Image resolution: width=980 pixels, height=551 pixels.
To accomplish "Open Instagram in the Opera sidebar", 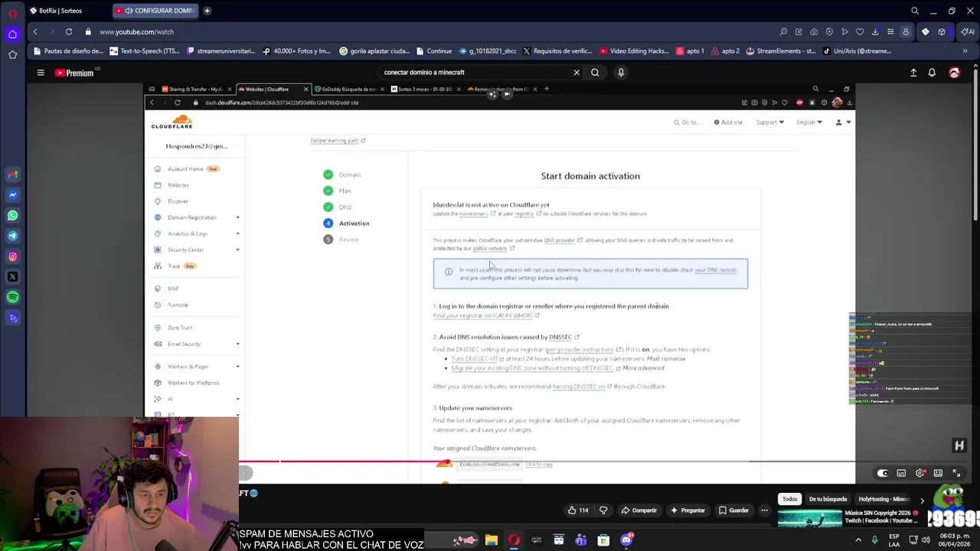I will tap(12, 256).
